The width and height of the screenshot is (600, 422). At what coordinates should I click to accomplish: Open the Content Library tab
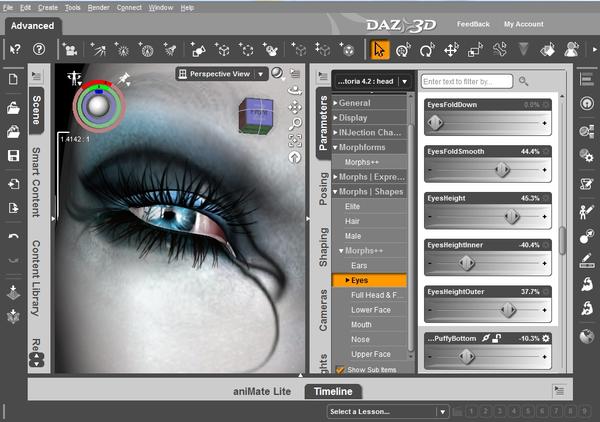coord(36,278)
